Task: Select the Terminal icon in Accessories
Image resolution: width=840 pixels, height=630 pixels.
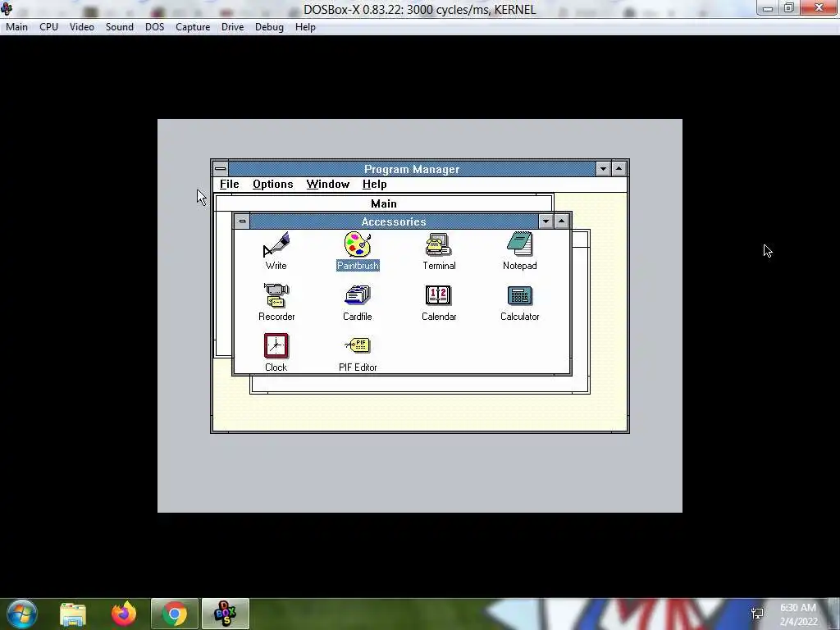Action: point(439,244)
